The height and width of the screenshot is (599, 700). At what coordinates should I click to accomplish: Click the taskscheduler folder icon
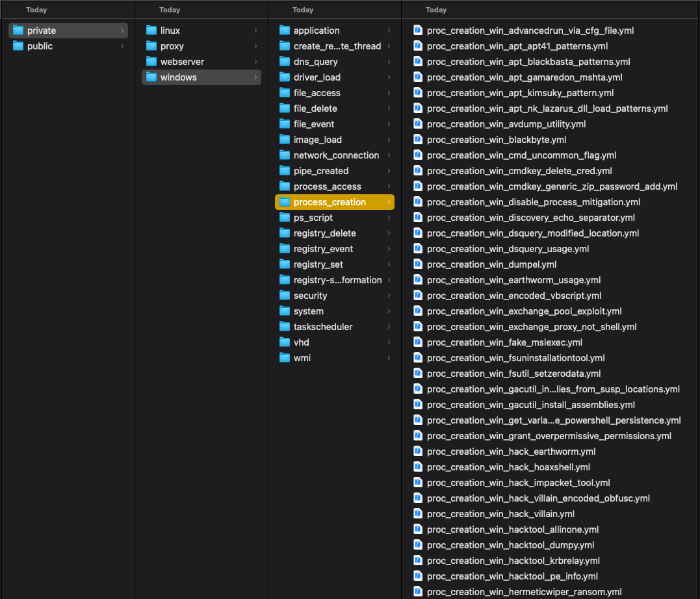pos(285,327)
